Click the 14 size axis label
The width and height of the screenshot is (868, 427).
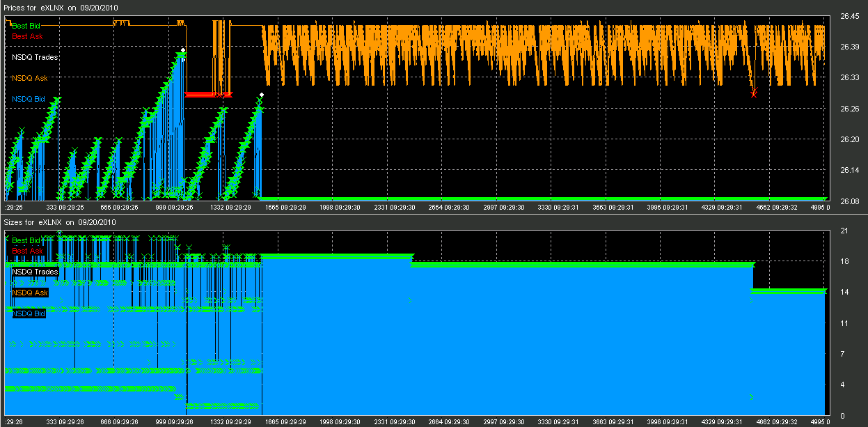click(844, 293)
